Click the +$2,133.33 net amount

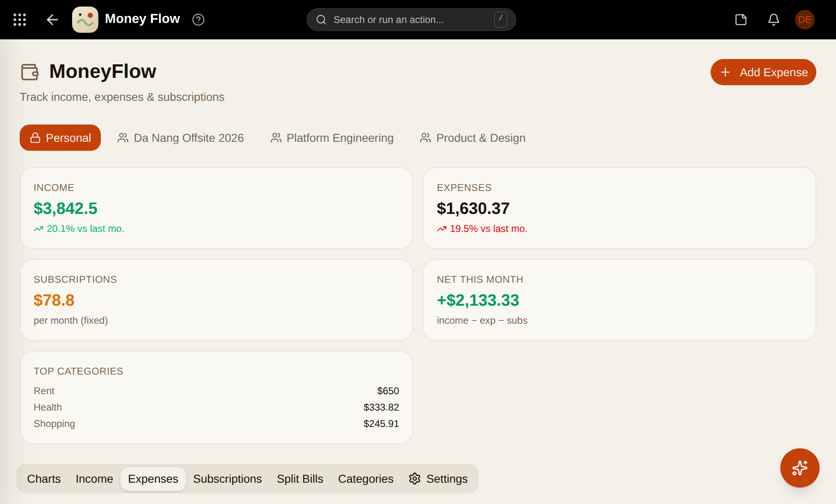pyautogui.click(x=478, y=300)
